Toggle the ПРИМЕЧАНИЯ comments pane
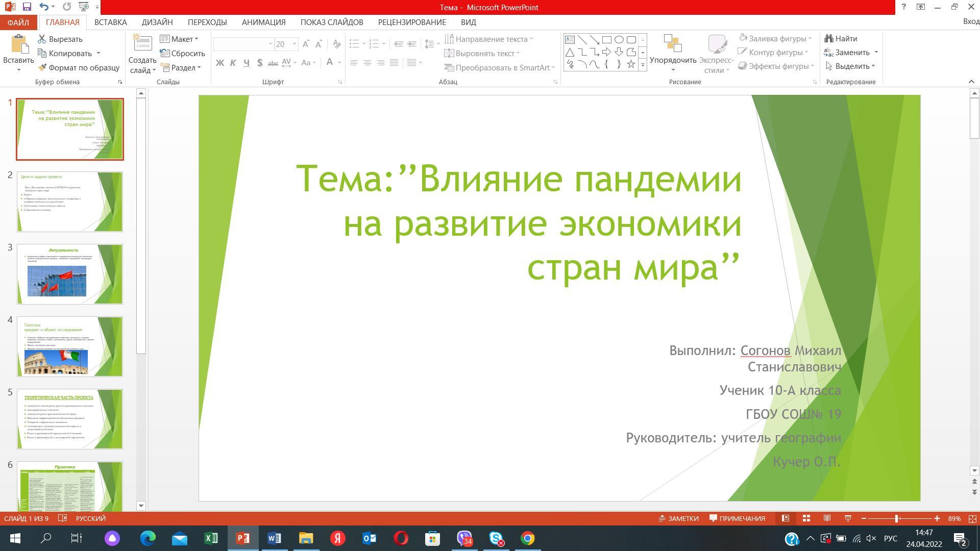Screen dimensions: 980x551 point(738,518)
